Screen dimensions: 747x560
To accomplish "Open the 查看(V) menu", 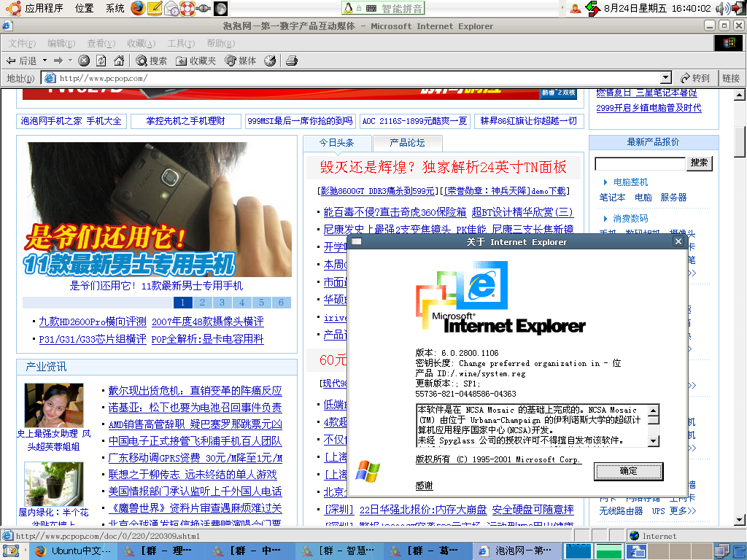I will pyautogui.click(x=101, y=43).
